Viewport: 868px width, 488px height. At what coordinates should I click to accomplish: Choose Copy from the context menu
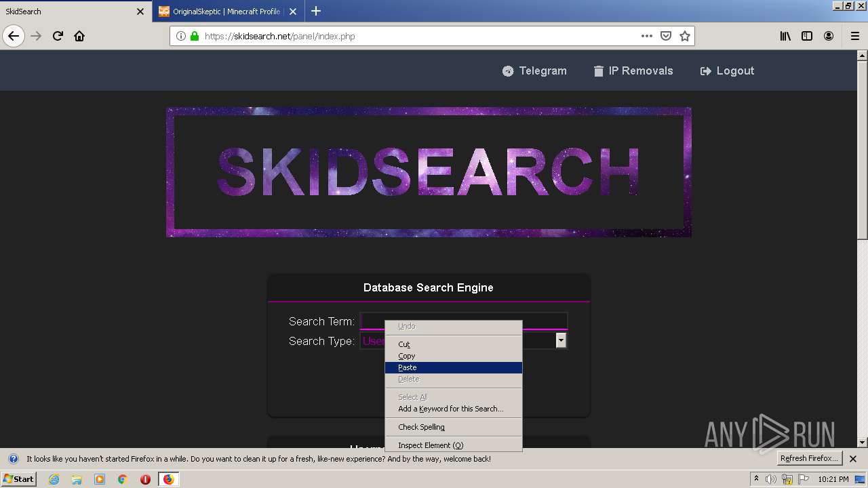(453, 356)
